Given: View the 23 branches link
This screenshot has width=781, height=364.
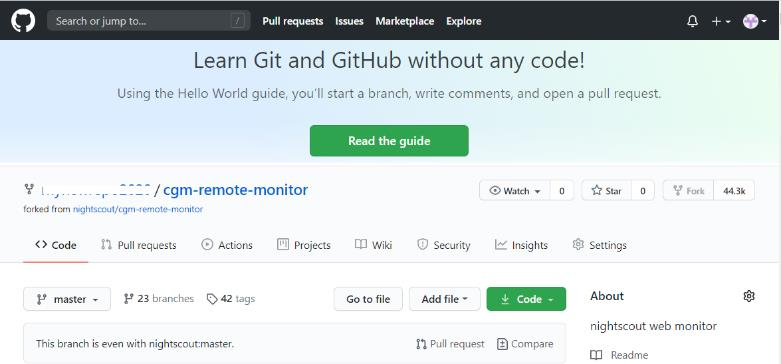Looking at the screenshot, I should (158, 299).
